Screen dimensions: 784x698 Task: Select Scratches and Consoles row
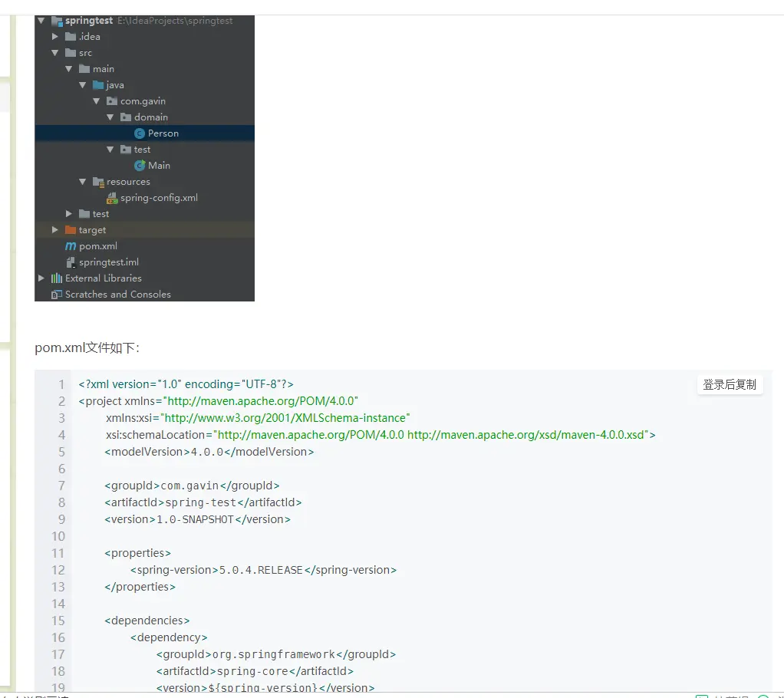click(144, 295)
